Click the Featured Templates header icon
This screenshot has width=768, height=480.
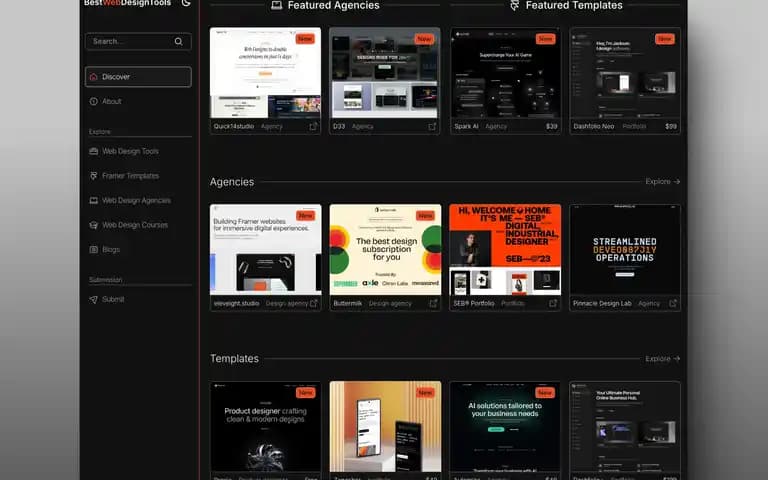(x=514, y=5)
